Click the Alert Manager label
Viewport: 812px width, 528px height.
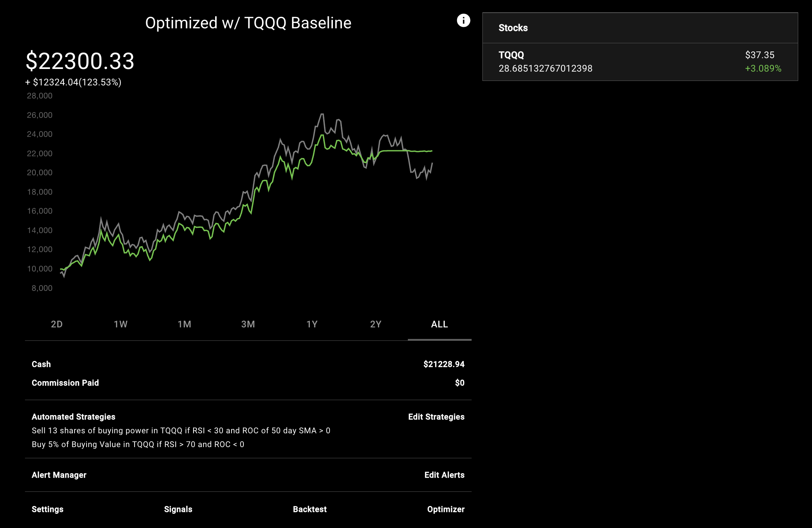coord(59,475)
